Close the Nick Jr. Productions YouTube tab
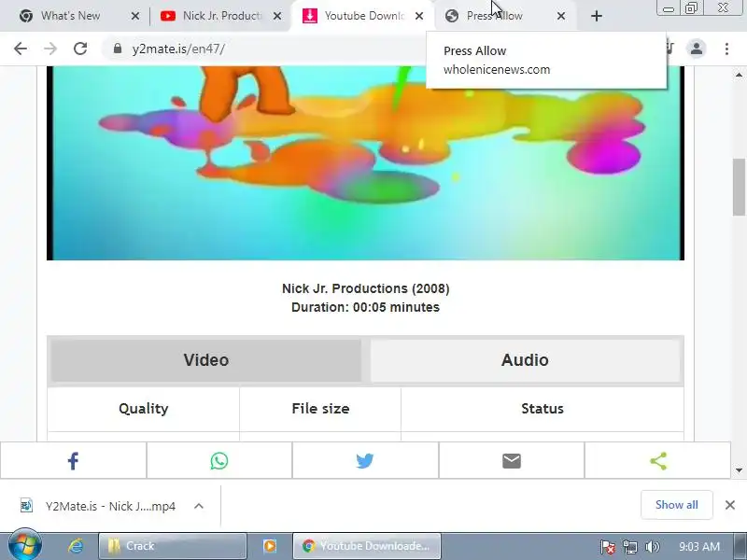This screenshot has width=747, height=560. point(276,16)
